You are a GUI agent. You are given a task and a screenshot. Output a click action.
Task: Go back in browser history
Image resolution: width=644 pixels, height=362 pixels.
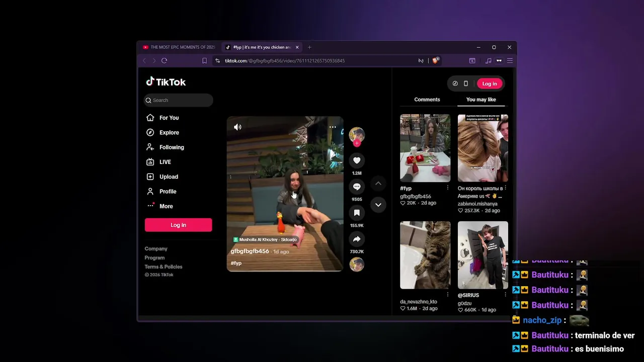tap(144, 61)
